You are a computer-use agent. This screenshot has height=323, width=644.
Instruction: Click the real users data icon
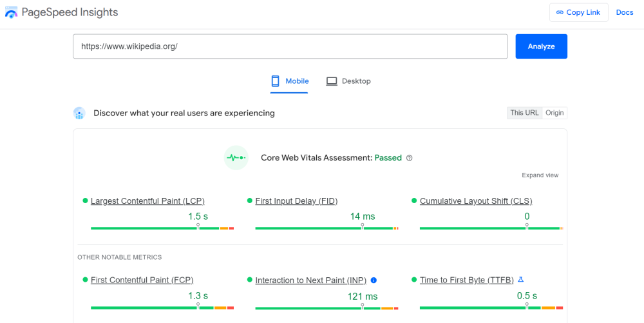pos(79,113)
